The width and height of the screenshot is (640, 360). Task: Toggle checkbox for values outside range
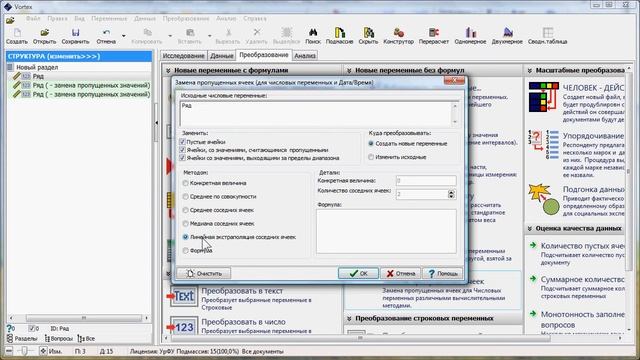coord(182,158)
